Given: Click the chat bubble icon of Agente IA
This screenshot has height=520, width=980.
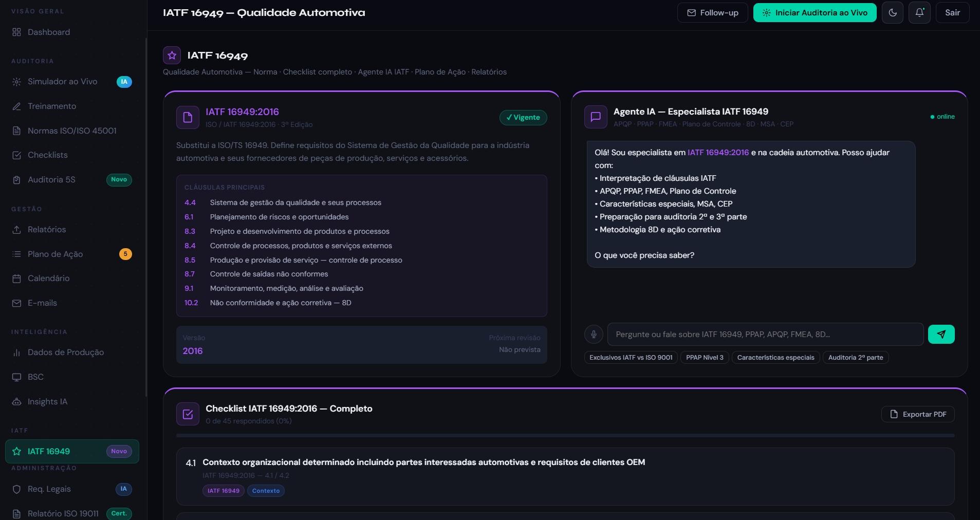Looking at the screenshot, I should pyautogui.click(x=596, y=117).
